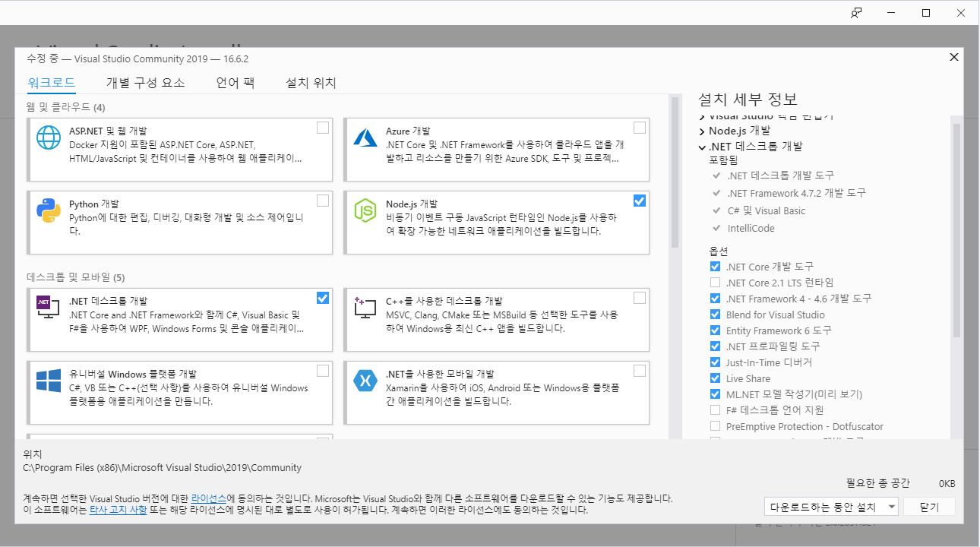Switch to the 설치 위치 tab
The height and width of the screenshot is (547, 980).
click(x=311, y=83)
